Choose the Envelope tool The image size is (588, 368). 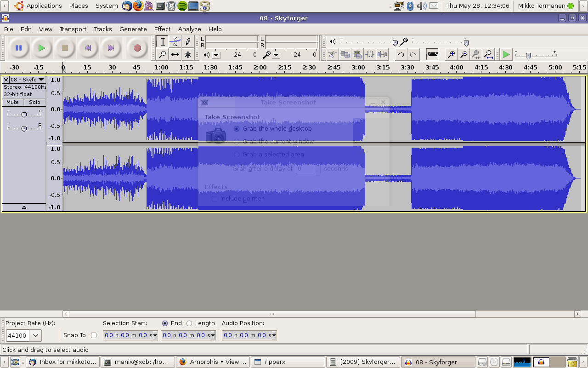[x=175, y=42]
